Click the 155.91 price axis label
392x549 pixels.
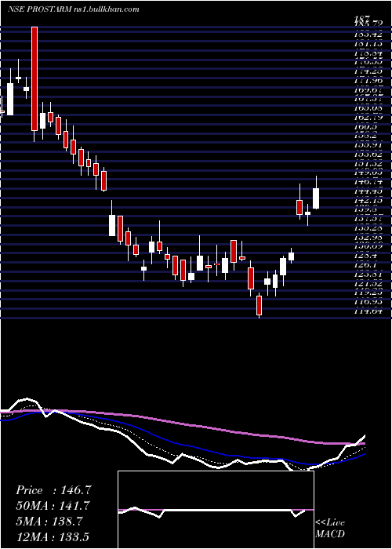368,145
